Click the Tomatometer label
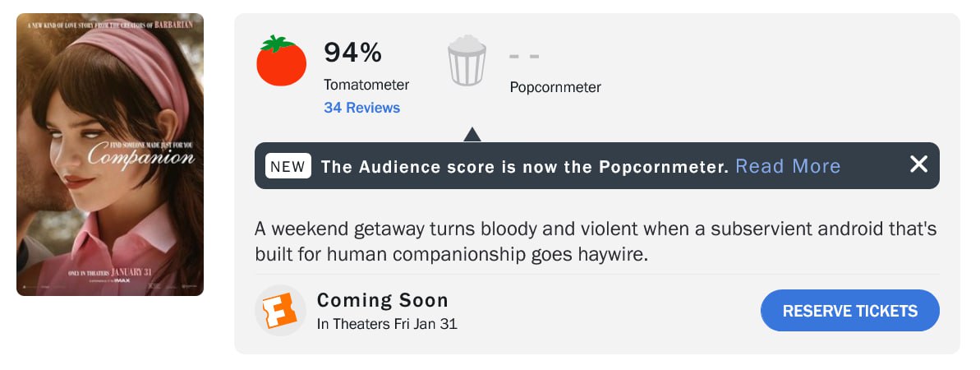Screen dimensions: 980x370 click(366, 85)
